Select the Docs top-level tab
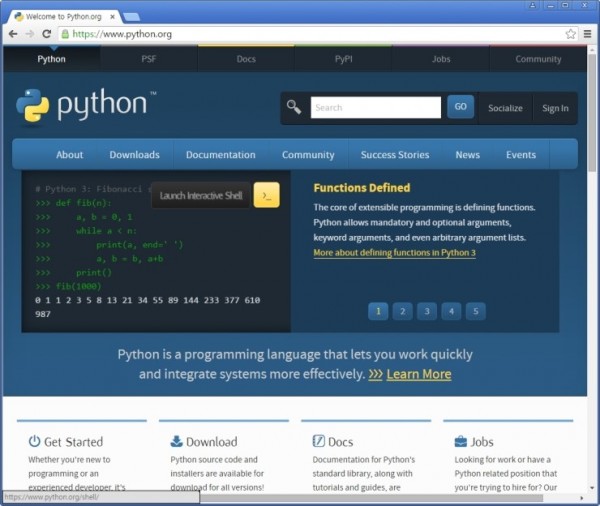 coord(246,59)
